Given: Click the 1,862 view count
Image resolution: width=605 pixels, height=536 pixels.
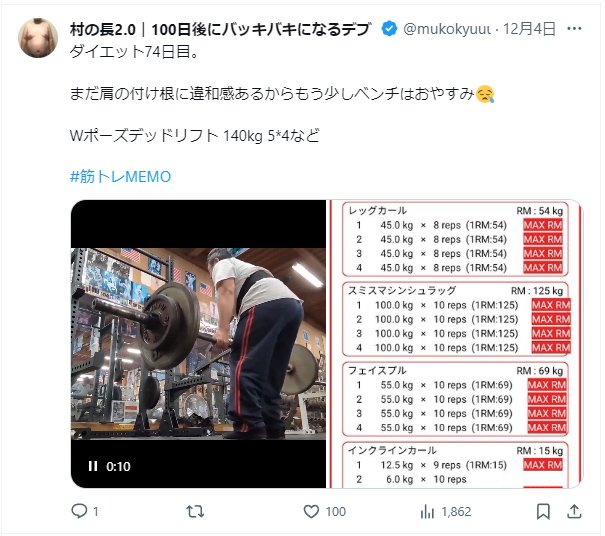Looking at the screenshot, I should point(456,512).
